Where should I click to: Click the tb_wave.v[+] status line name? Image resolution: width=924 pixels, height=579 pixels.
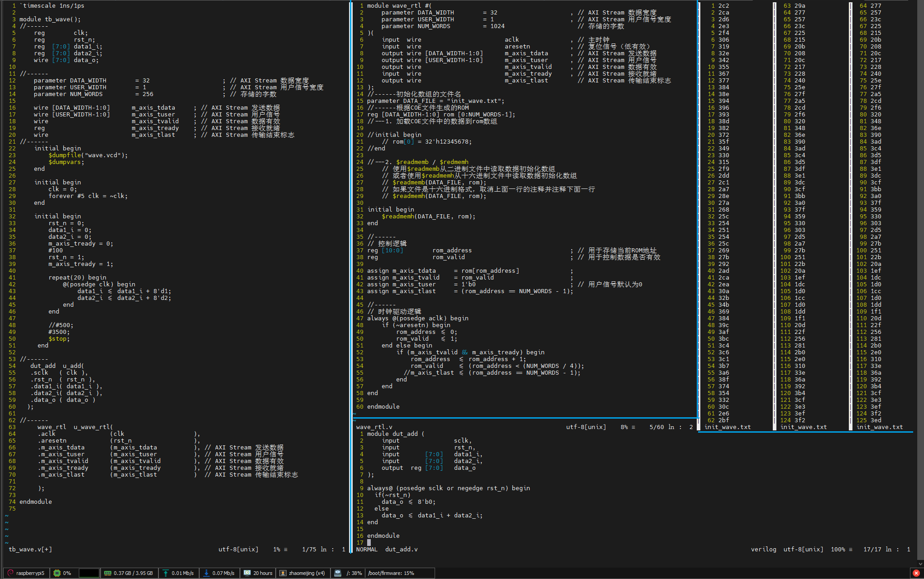(x=30, y=549)
